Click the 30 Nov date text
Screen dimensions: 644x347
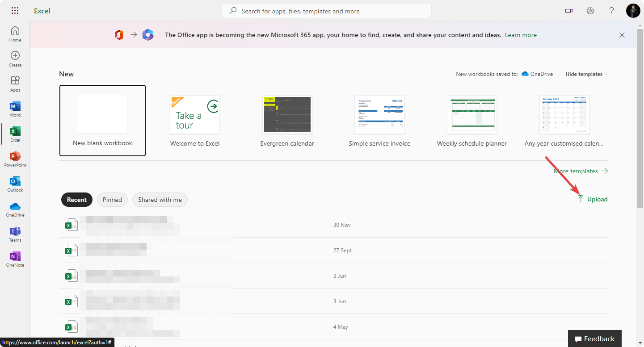click(x=342, y=225)
